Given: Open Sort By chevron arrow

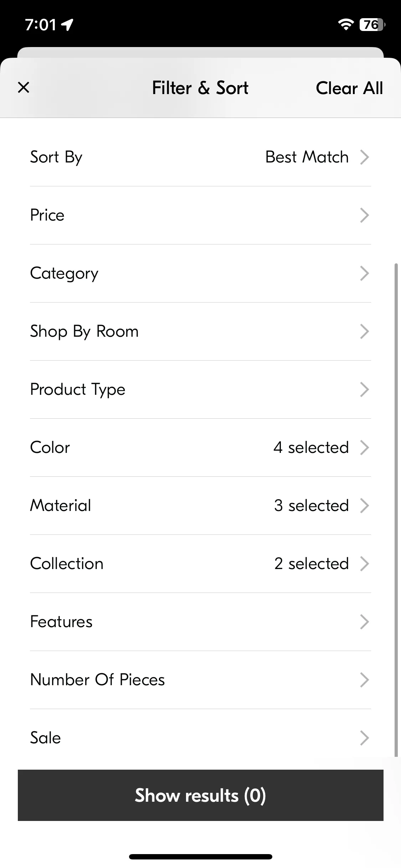Looking at the screenshot, I should pyautogui.click(x=364, y=157).
